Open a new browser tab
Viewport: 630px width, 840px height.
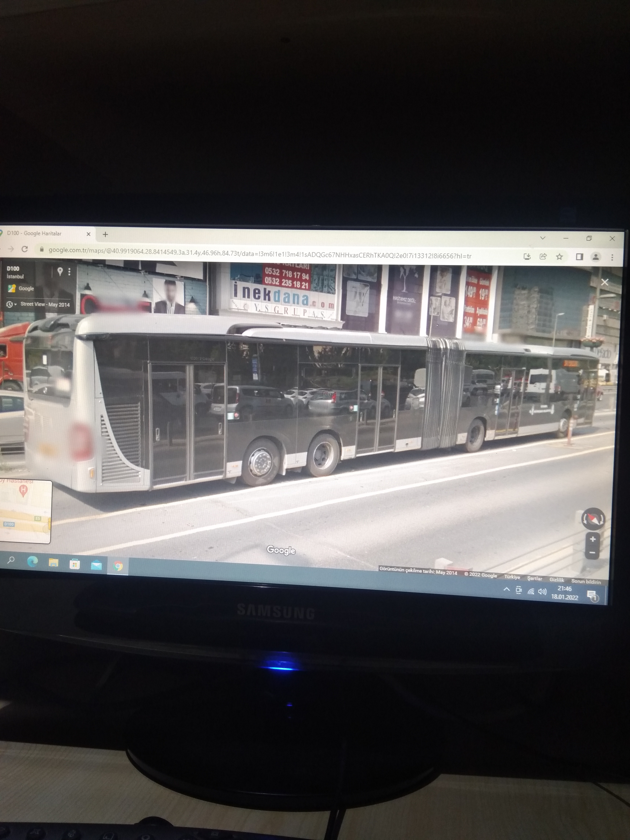105,234
